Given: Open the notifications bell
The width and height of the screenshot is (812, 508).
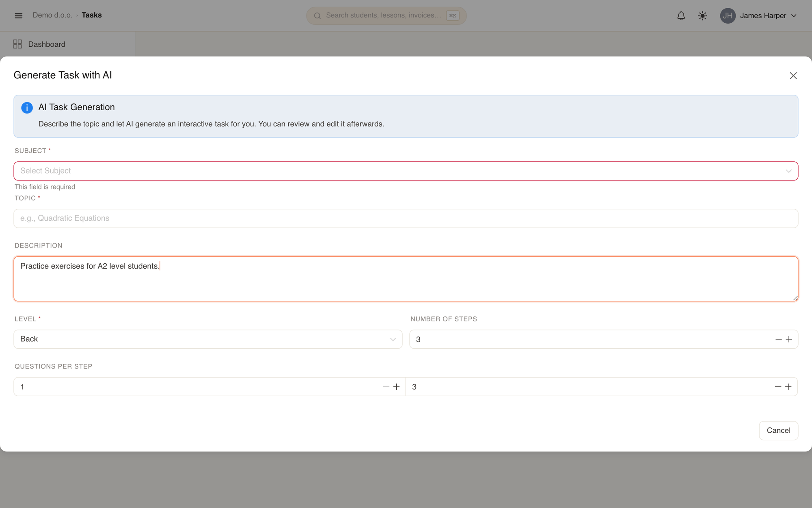Looking at the screenshot, I should [681, 15].
